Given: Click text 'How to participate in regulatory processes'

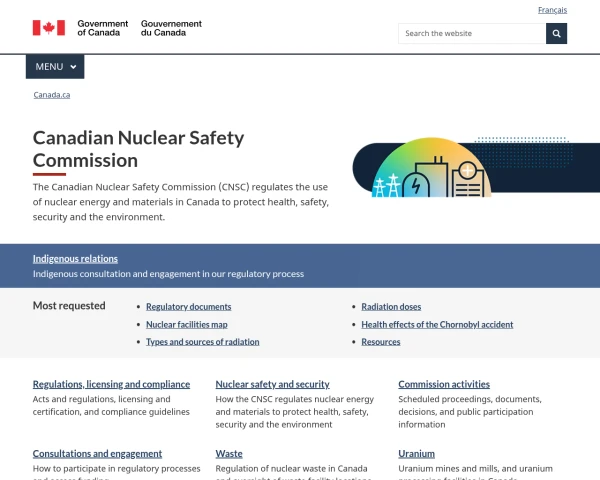Looking at the screenshot, I should pos(116,469).
